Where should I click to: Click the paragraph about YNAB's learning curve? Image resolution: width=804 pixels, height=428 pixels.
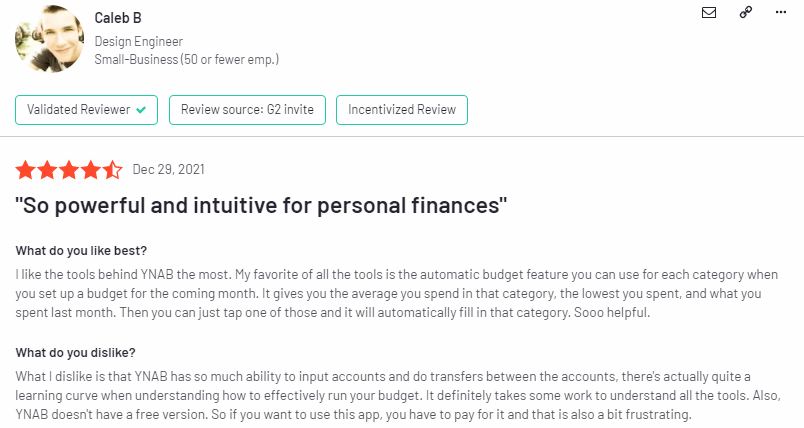click(395, 394)
